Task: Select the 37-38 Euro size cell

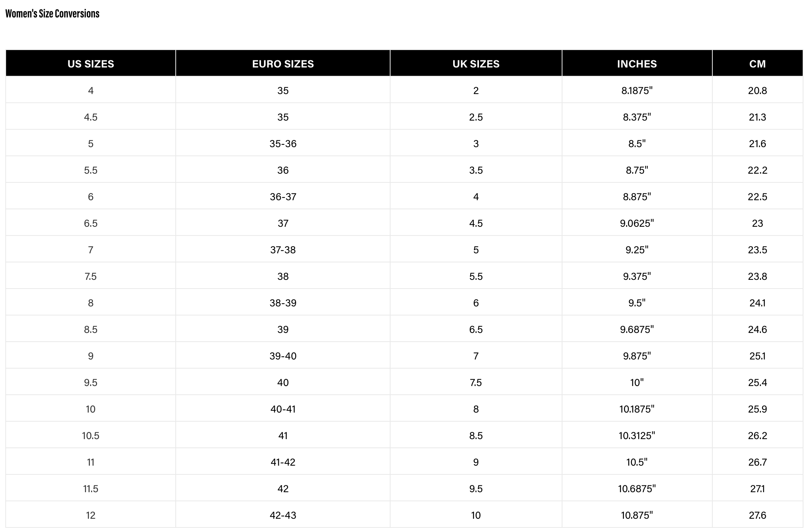Action: [283, 250]
